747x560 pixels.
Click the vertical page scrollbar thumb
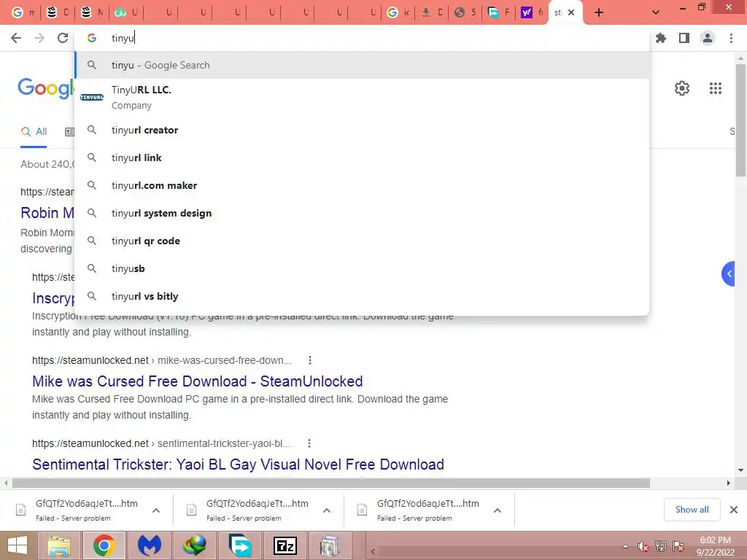click(x=741, y=119)
